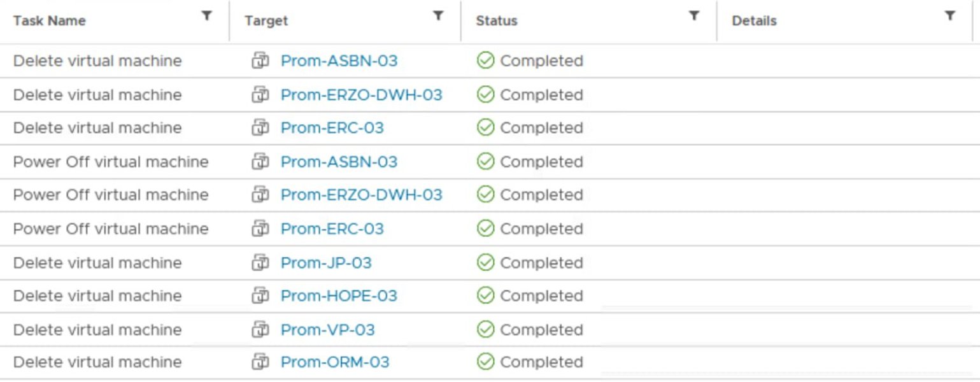Open the Status column filter
This screenshot has width=980, height=382.
pos(695,17)
